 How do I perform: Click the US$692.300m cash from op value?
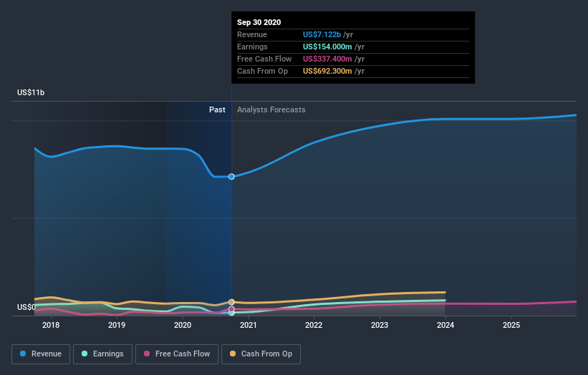tap(327, 71)
